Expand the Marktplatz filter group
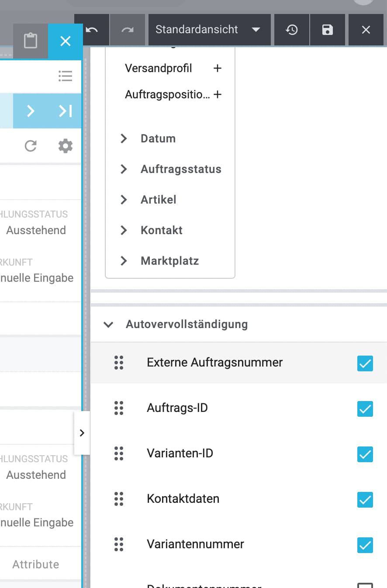 [124, 261]
